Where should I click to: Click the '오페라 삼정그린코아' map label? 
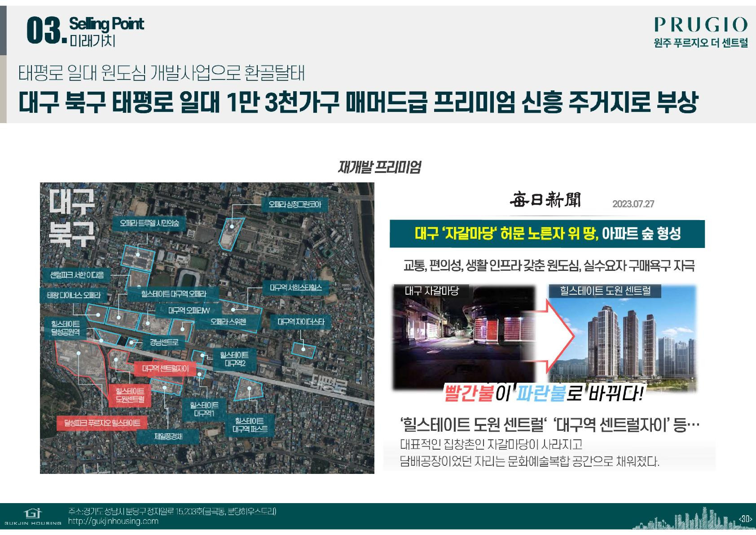295,204
